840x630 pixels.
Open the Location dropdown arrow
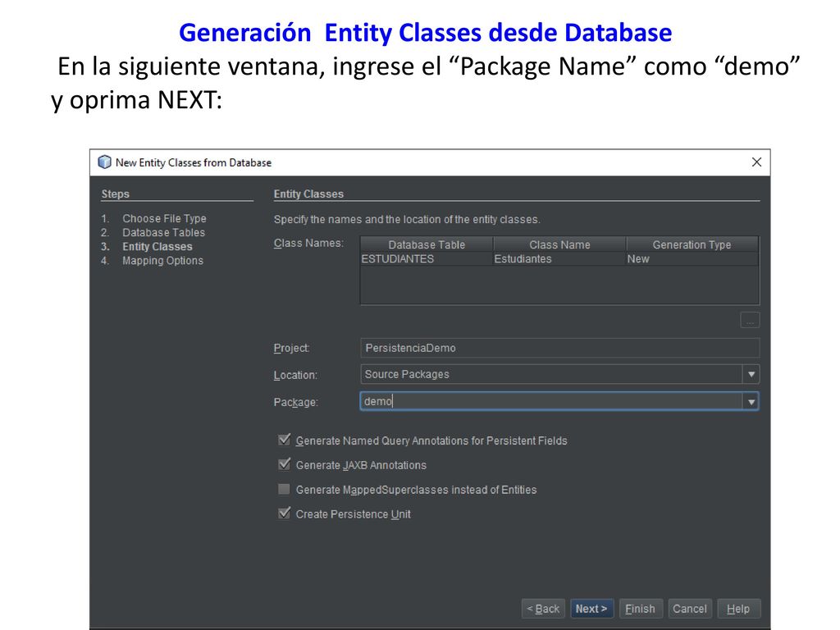click(x=751, y=374)
